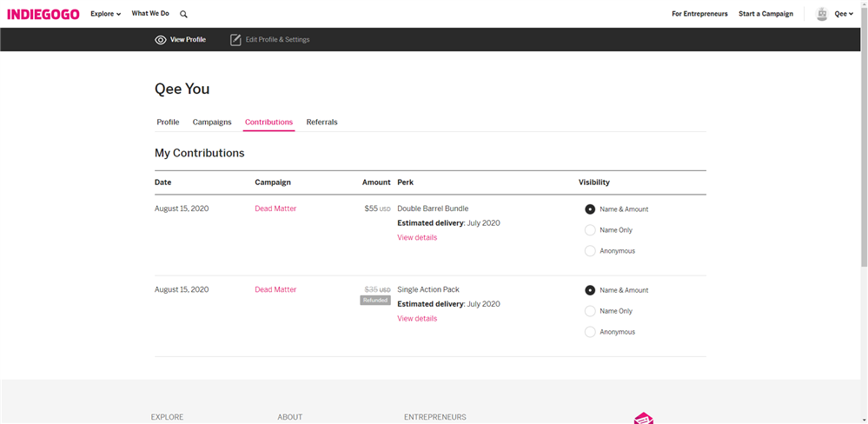Click the footer ENTREPRENEURS heading
This screenshot has width=868, height=424.
435,417
